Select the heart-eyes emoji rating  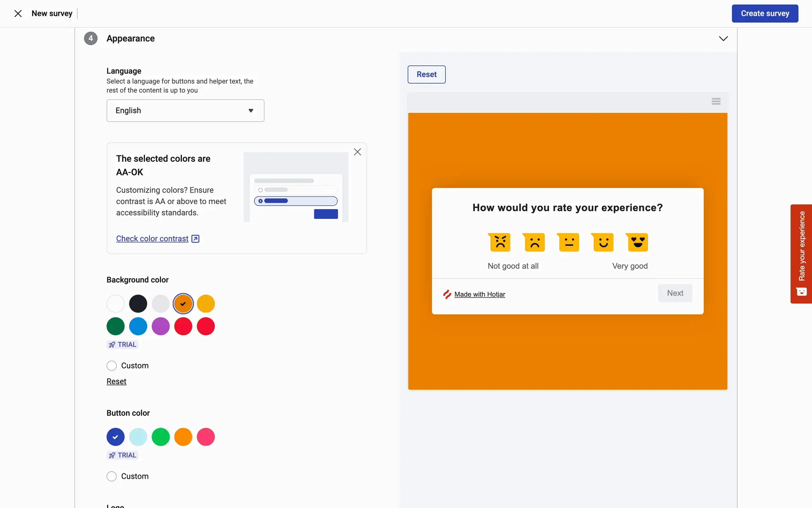pyautogui.click(x=637, y=242)
